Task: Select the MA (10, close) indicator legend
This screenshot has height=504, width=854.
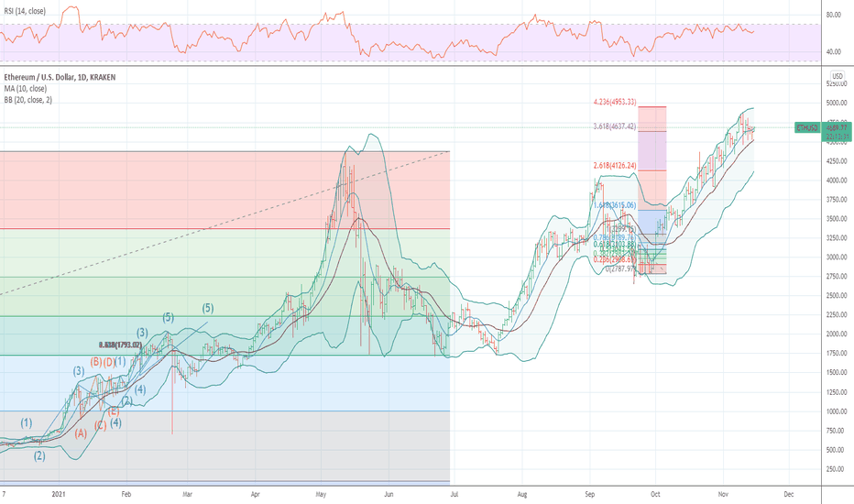Action: (25, 88)
